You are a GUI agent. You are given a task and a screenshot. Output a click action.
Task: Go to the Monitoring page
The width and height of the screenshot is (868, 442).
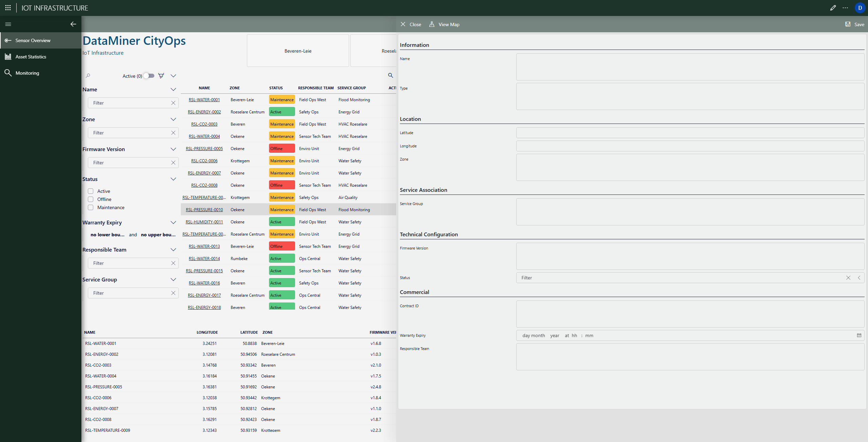(27, 73)
